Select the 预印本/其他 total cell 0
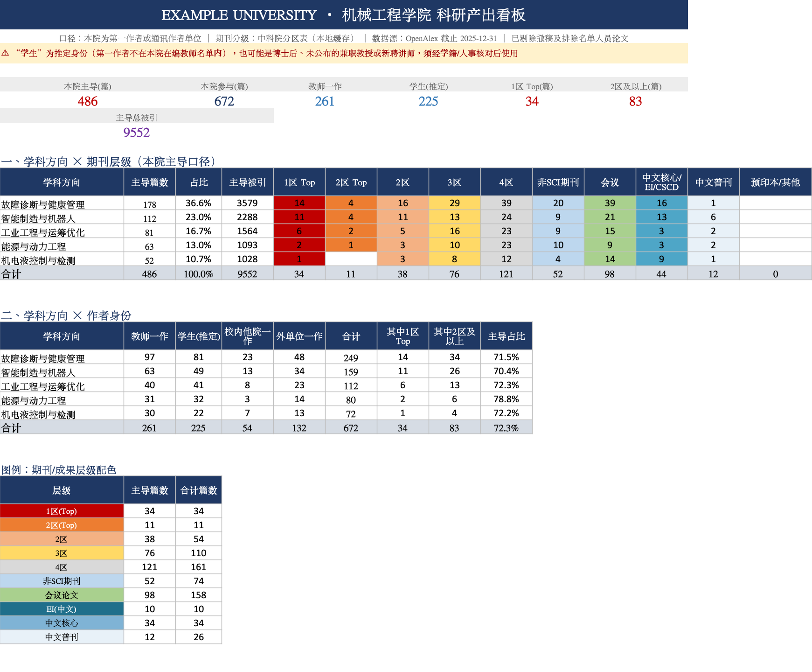812x672 pixels. tap(776, 274)
